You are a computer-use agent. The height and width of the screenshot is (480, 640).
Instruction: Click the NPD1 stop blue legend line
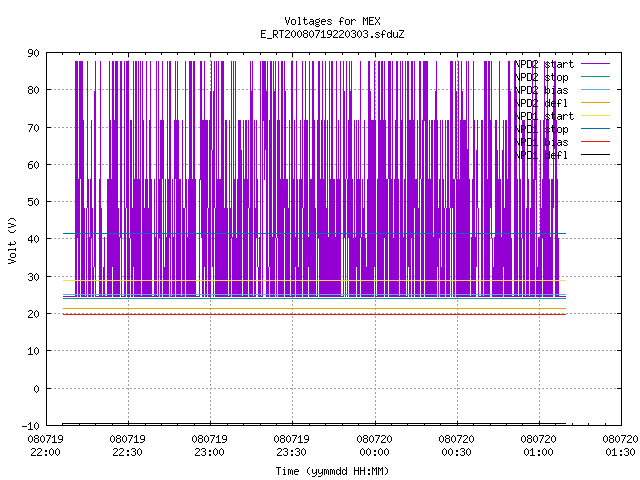pyautogui.click(x=595, y=129)
